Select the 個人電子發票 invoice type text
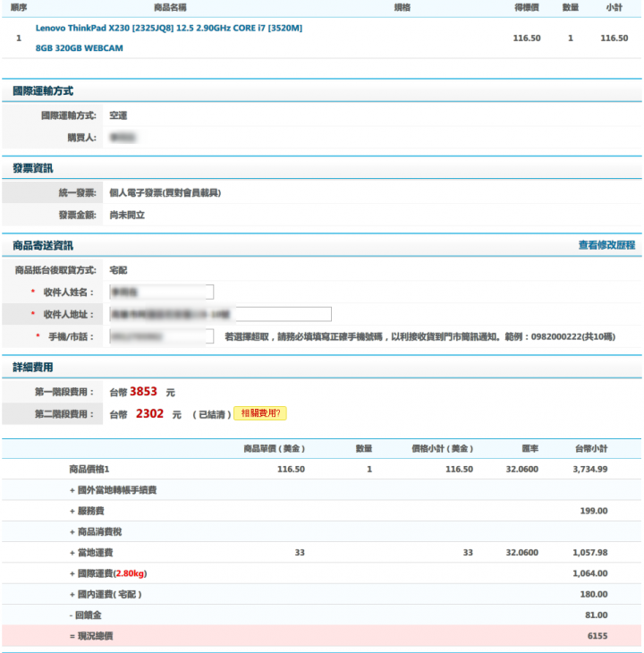 pyautogui.click(x=165, y=193)
